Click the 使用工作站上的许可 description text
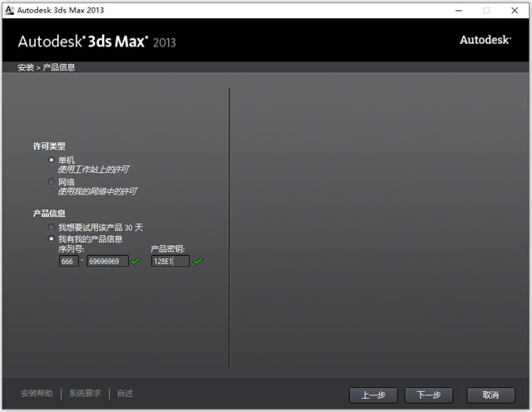Viewport: 532px width, 412px height. 93,169
